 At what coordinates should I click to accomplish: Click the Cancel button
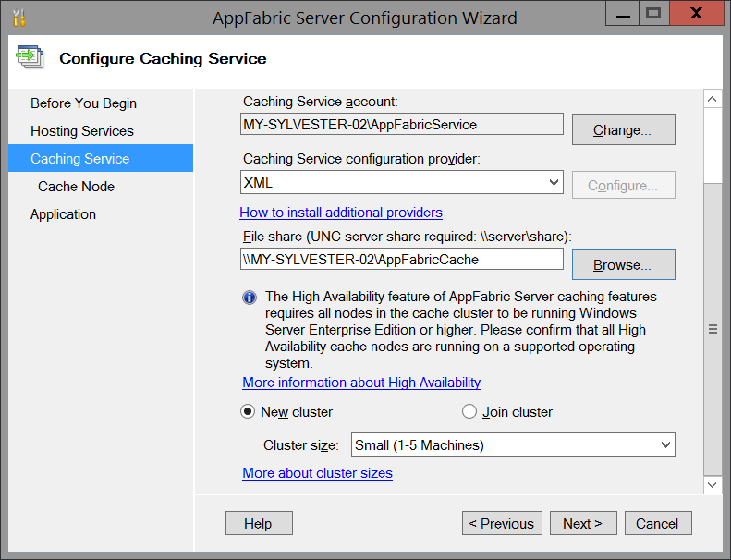pos(658,523)
